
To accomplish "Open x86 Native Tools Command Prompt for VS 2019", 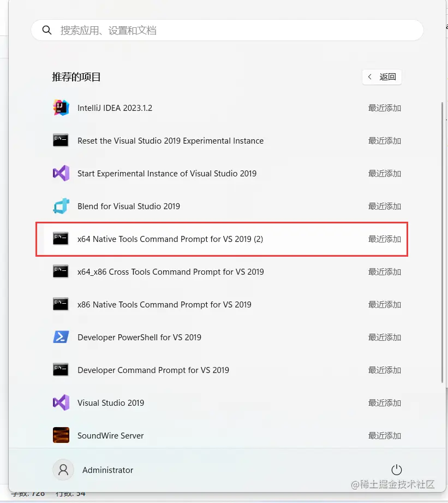I will [x=164, y=304].
